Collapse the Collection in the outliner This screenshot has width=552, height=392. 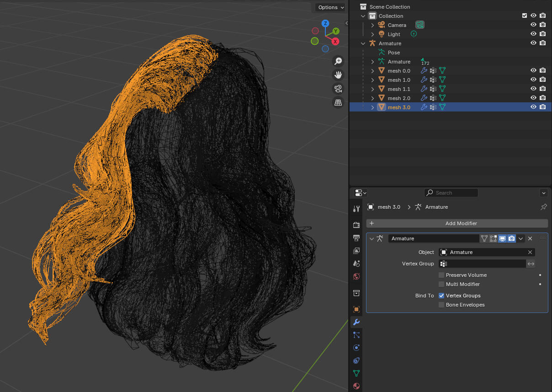(363, 16)
